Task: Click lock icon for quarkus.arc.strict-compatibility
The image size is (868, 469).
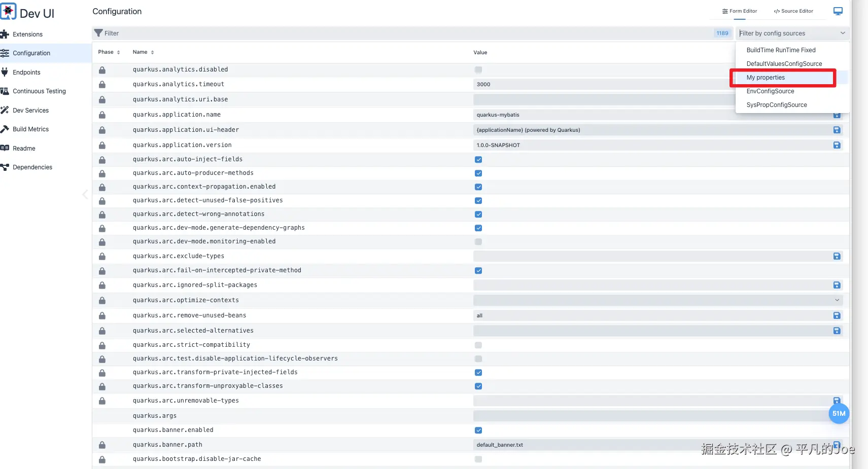Action: point(102,345)
